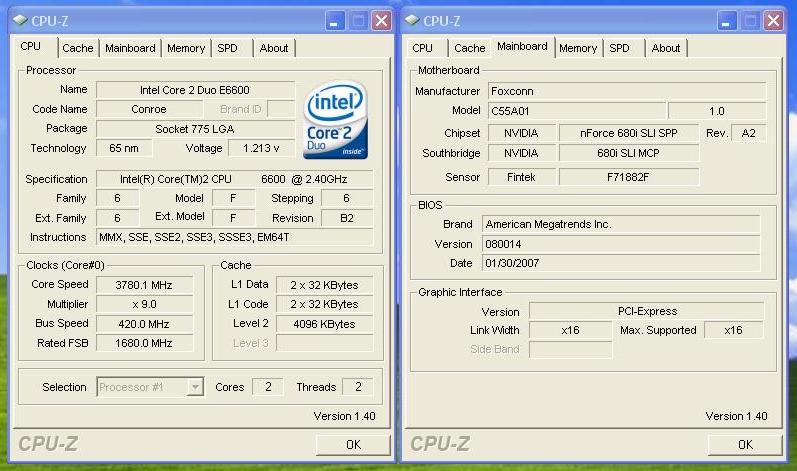Click the BIOS Brand American Megatrends Inc.
This screenshot has height=471, width=797.
coord(621,224)
